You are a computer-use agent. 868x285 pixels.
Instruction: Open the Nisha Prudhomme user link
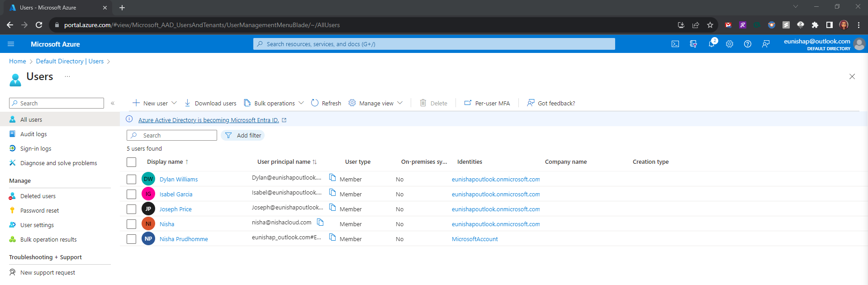(x=184, y=239)
